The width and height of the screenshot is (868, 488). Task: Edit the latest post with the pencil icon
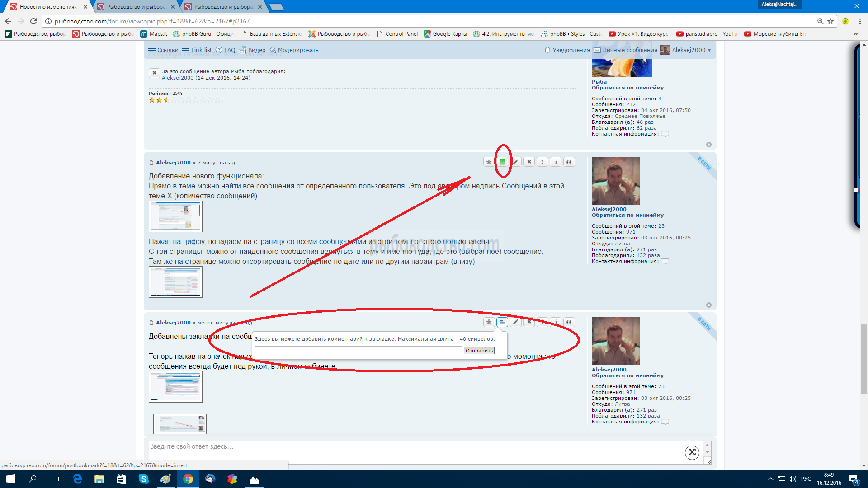[x=516, y=322]
